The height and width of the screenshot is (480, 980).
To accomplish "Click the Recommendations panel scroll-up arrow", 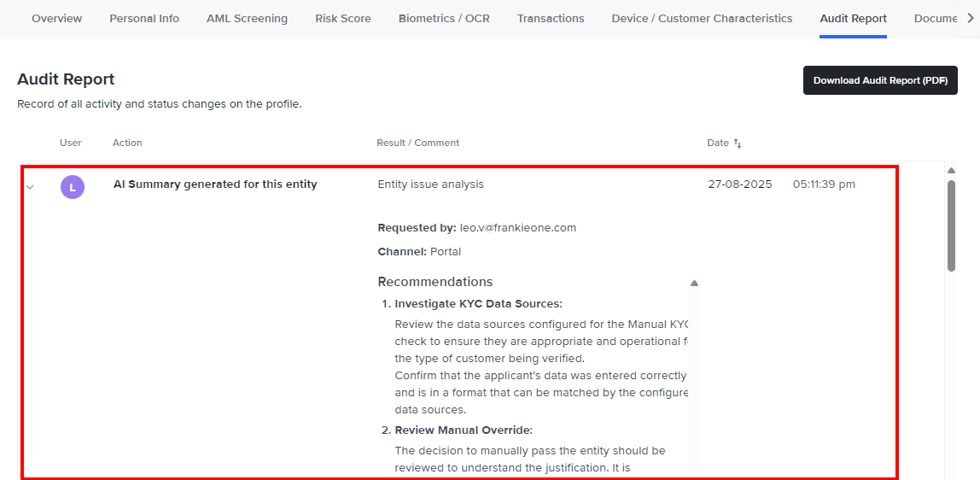I will (x=694, y=283).
